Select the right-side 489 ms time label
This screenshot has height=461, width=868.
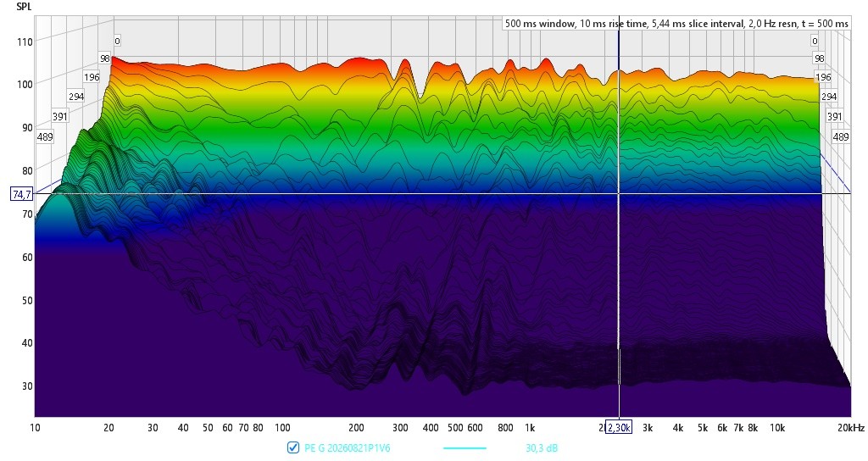coord(840,136)
